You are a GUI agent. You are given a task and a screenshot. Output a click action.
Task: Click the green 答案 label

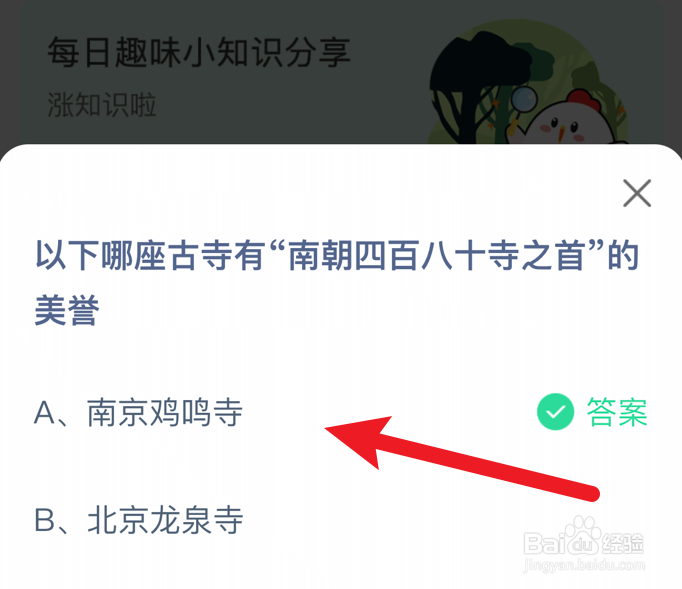tap(617, 412)
